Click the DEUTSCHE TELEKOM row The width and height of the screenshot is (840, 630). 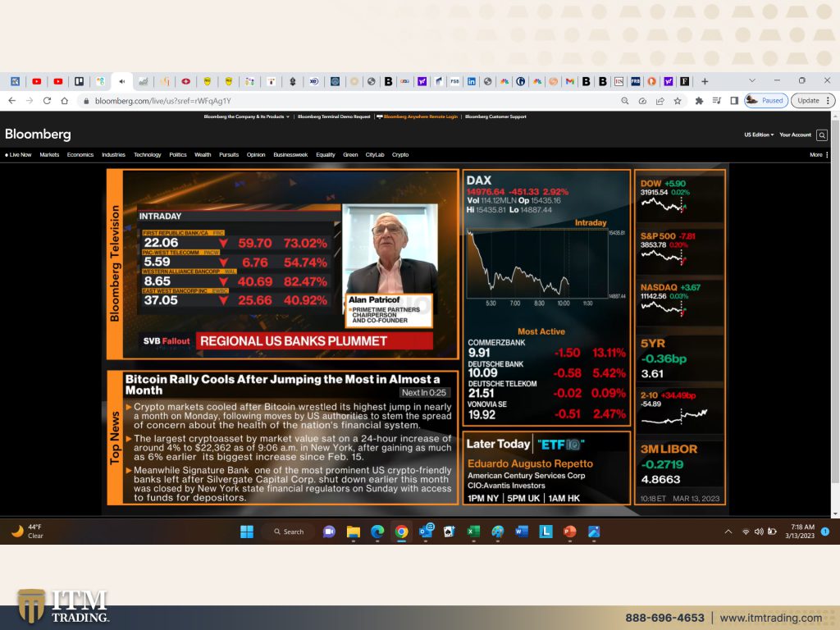pos(546,389)
